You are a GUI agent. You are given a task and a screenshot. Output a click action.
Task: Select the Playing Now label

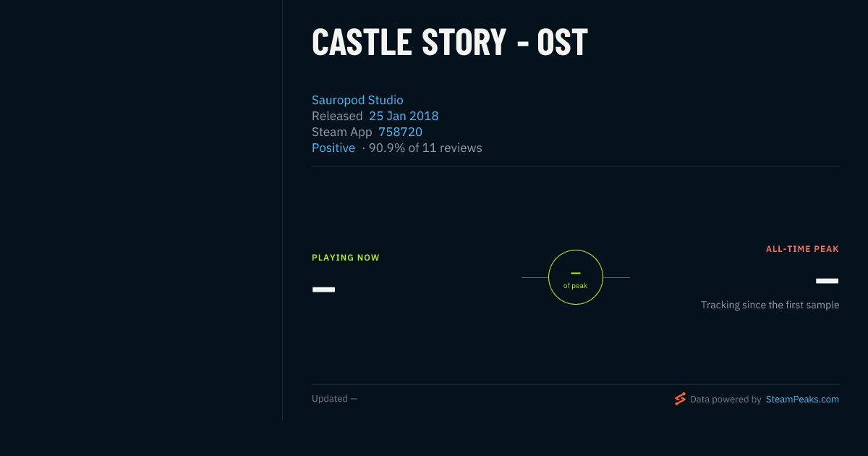click(346, 258)
